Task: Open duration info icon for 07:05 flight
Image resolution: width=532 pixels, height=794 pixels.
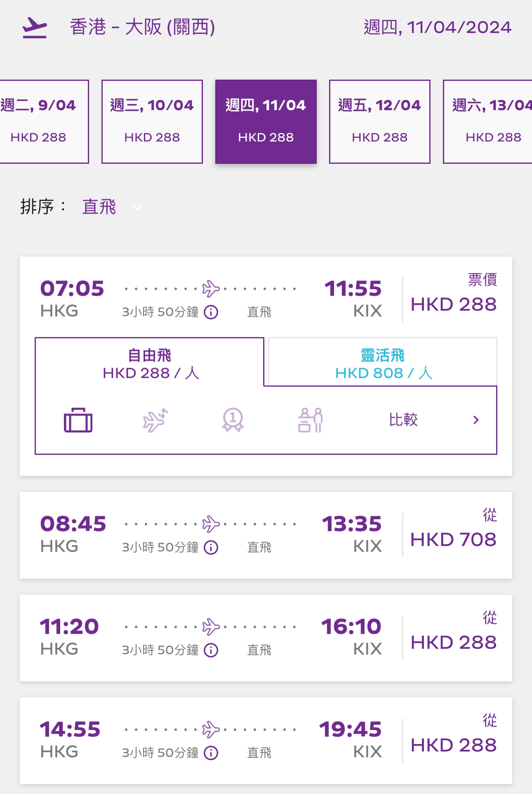Action: tap(211, 312)
